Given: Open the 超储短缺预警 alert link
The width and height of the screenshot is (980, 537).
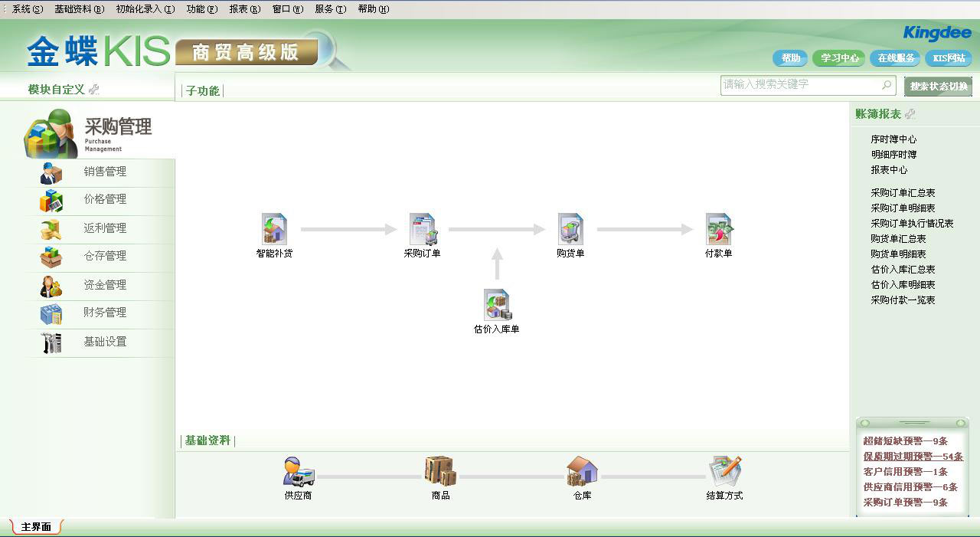Looking at the screenshot, I should [x=905, y=441].
